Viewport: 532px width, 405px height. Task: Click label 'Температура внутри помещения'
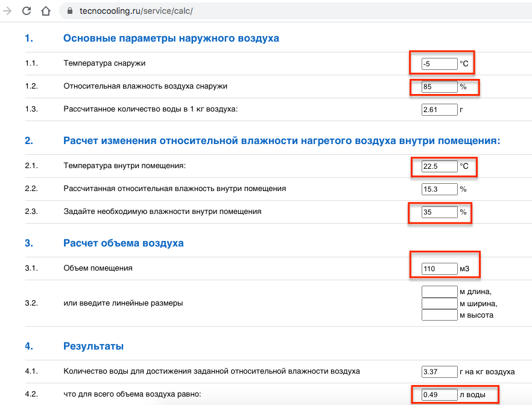124,166
